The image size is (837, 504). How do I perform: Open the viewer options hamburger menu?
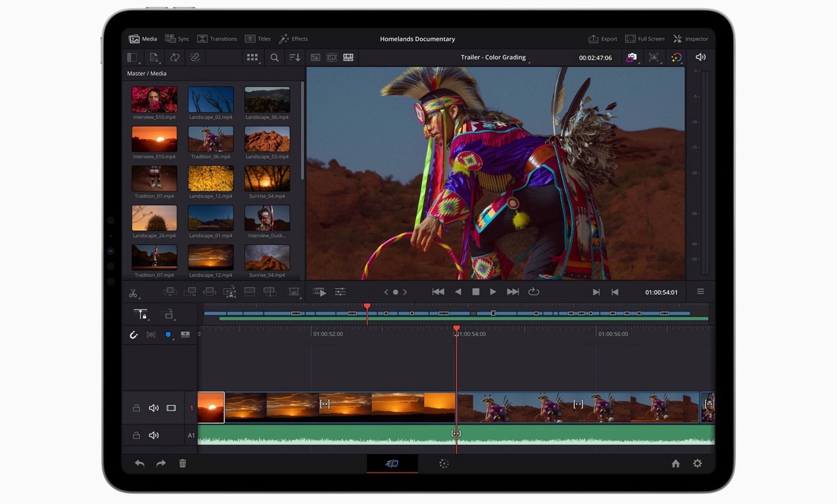[x=700, y=292]
